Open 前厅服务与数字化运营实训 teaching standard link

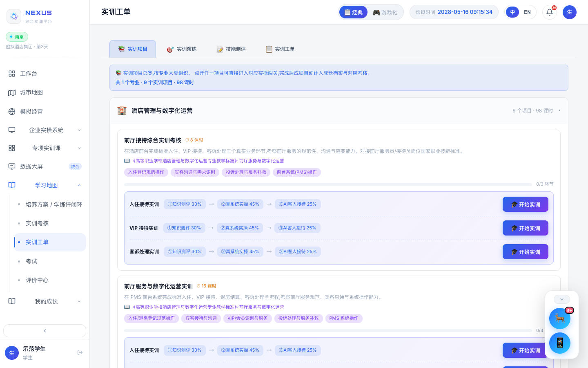208,307
